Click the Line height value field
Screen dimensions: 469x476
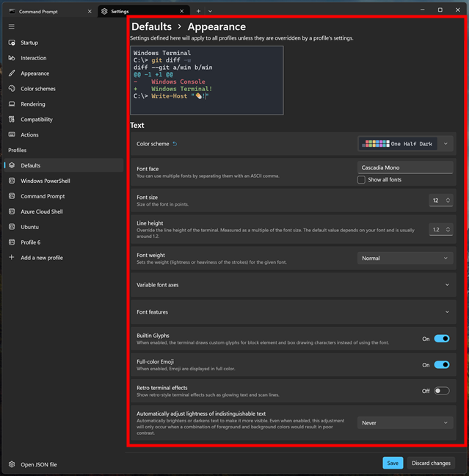436,229
